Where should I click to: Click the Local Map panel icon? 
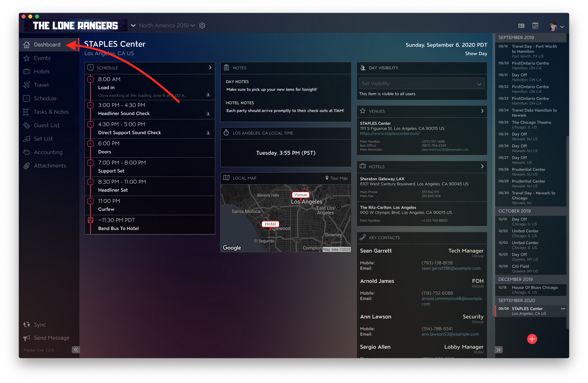pos(226,178)
